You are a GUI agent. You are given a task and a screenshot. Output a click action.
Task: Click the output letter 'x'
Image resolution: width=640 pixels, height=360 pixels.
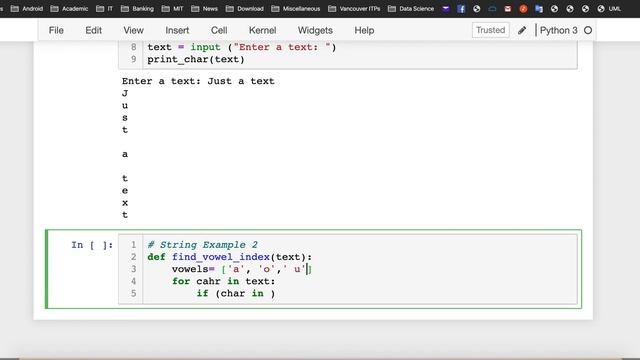click(x=125, y=203)
